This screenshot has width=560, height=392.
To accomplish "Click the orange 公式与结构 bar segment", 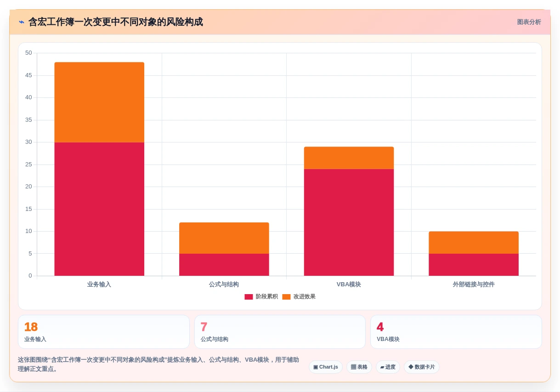I will pos(224,238).
